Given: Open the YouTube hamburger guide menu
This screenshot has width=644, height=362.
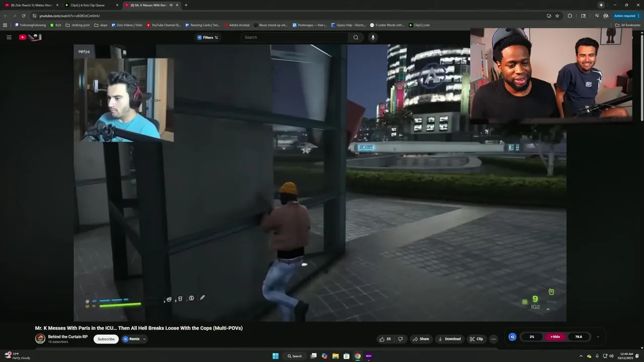Looking at the screenshot, I should pyautogui.click(x=9, y=37).
